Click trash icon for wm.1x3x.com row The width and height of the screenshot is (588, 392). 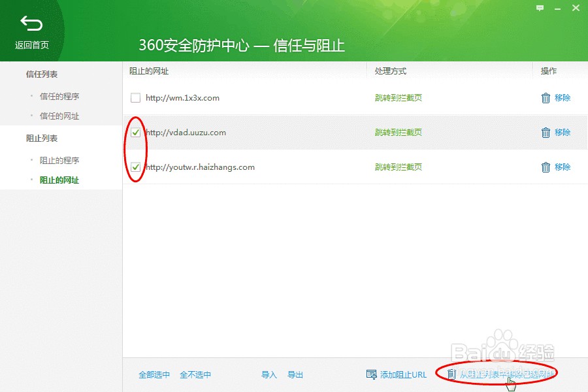pos(546,98)
